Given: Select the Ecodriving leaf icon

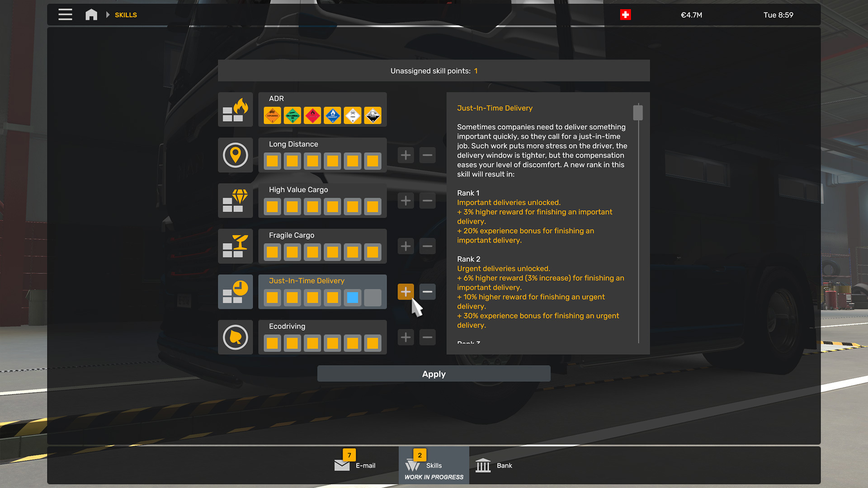Looking at the screenshot, I should click(235, 338).
